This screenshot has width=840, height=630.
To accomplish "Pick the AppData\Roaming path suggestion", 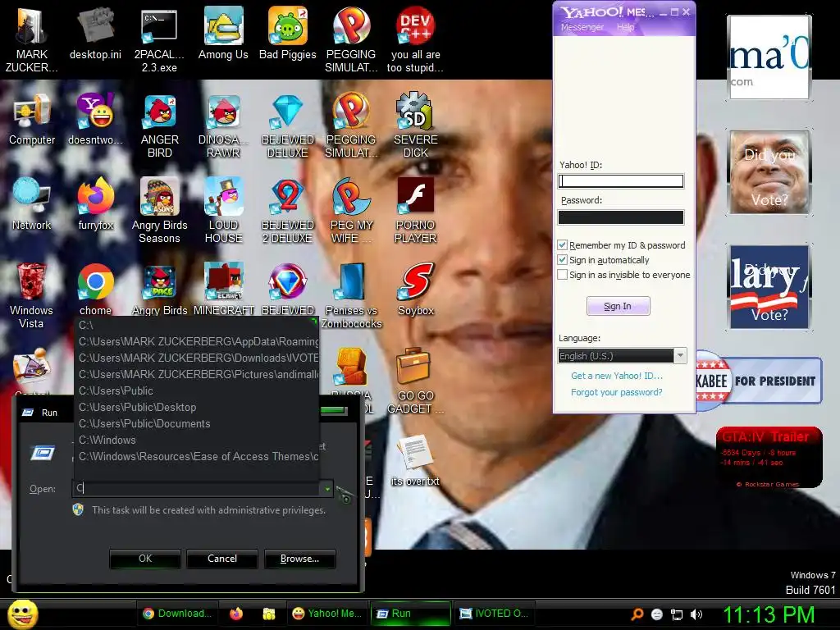I will tap(197, 341).
